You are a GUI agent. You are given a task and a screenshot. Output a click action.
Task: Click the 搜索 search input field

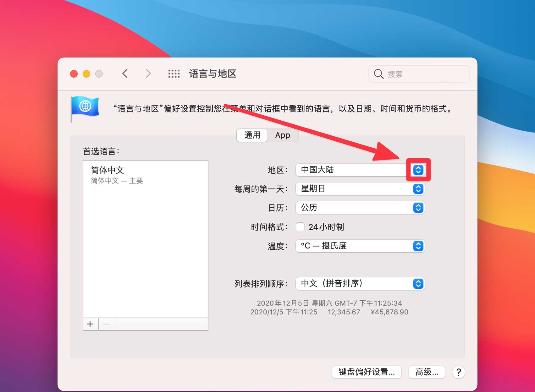[x=418, y=74]
